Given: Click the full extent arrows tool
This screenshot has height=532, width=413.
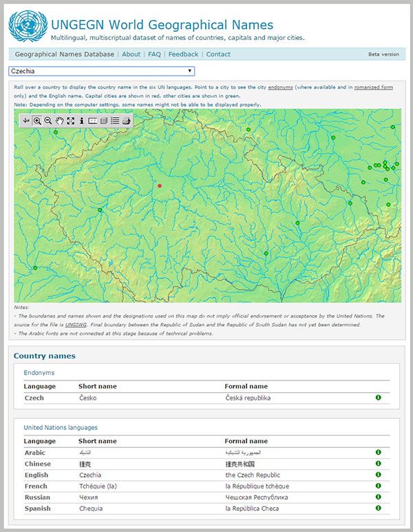Looking at the screenshot, I should point(70,121).
